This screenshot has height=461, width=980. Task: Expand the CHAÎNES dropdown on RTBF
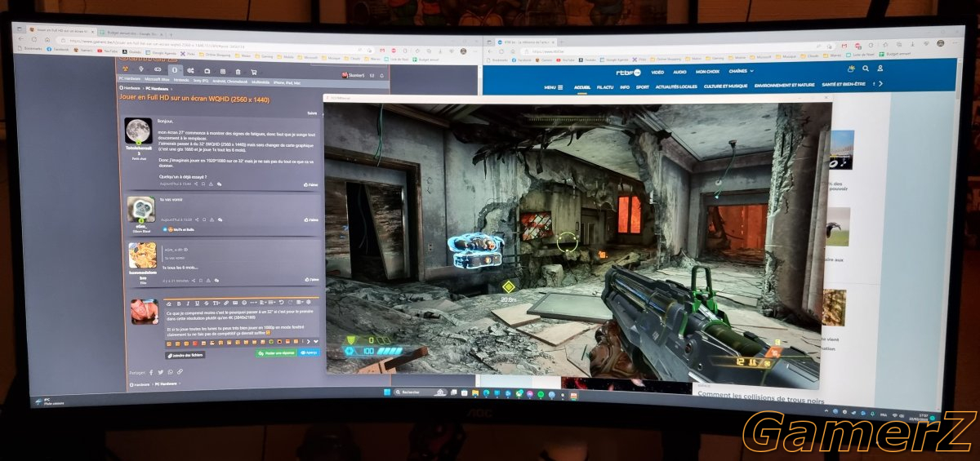click(741, 71)
